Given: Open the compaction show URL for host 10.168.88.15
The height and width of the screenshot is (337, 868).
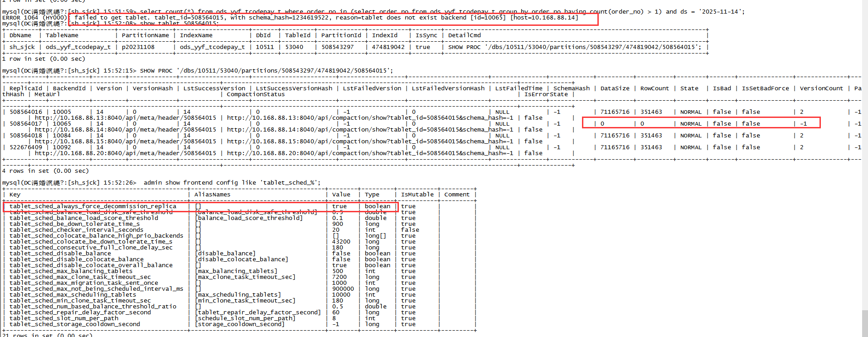Looking at the screenshot, I should [370, 142].
